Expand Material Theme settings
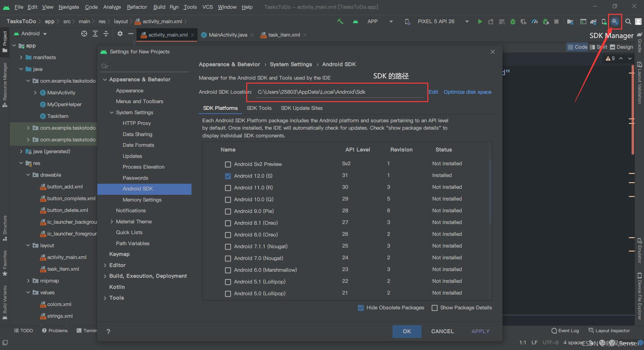644x350 pixels. pos(112,222)
